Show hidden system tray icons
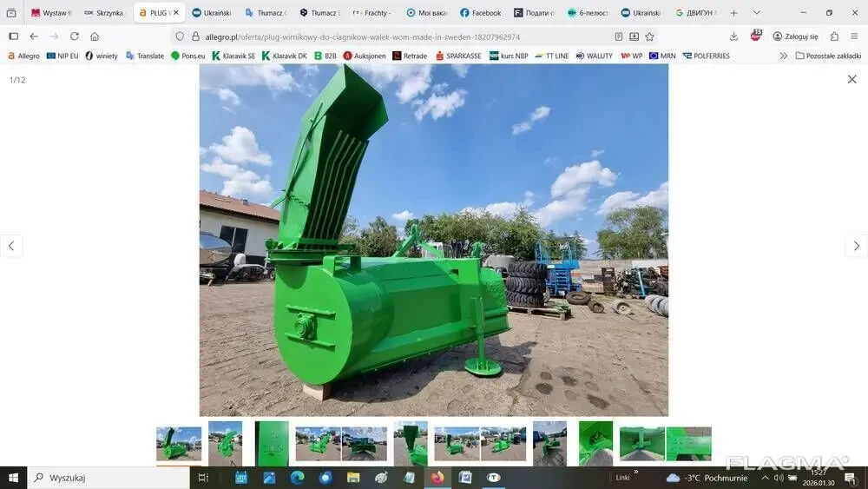Image resolution: width=868 pixels, height=489 pixels. (x=765, y=478)
